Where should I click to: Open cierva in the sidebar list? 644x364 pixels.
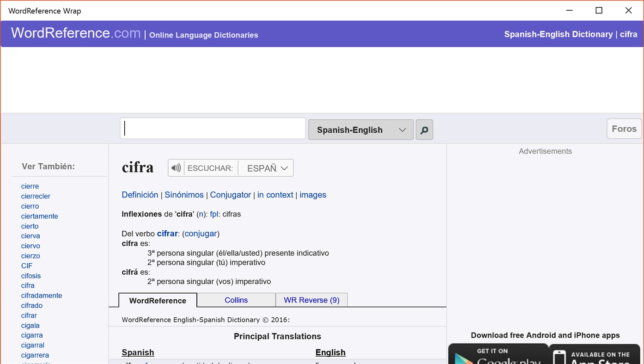pos(30,236)
